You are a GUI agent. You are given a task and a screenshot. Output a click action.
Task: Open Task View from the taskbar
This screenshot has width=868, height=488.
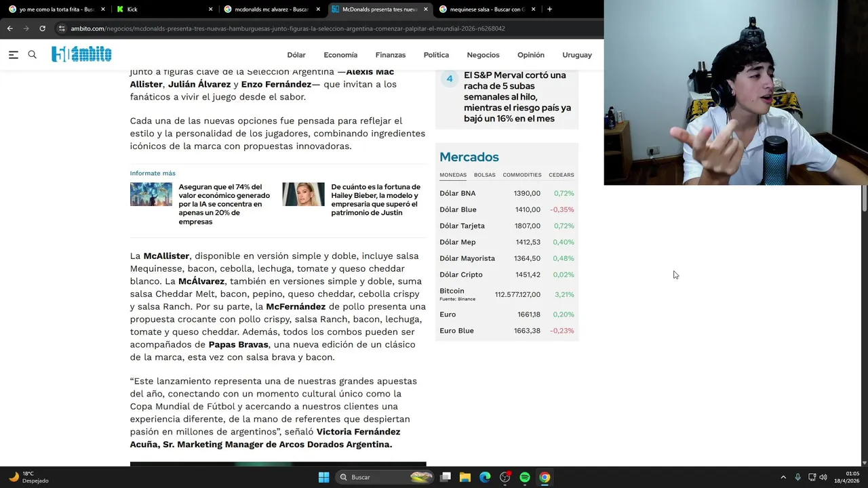[446, 477]
